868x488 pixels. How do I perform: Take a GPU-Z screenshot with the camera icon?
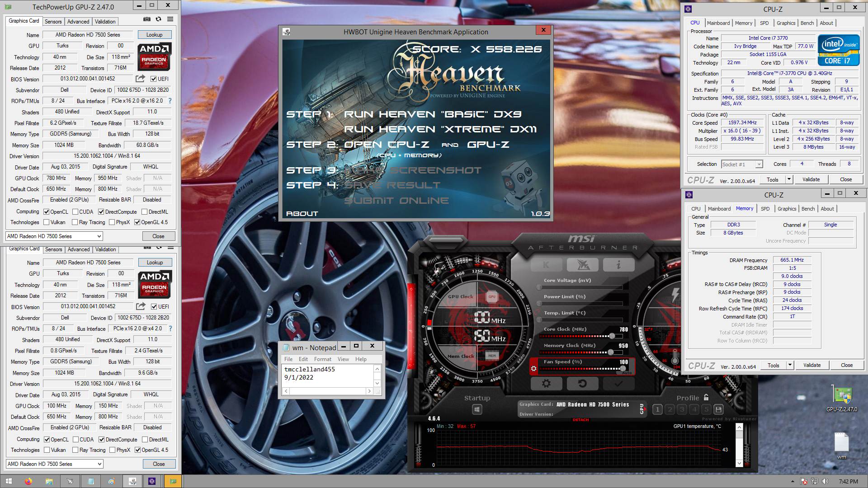click(x=146, y=19)
